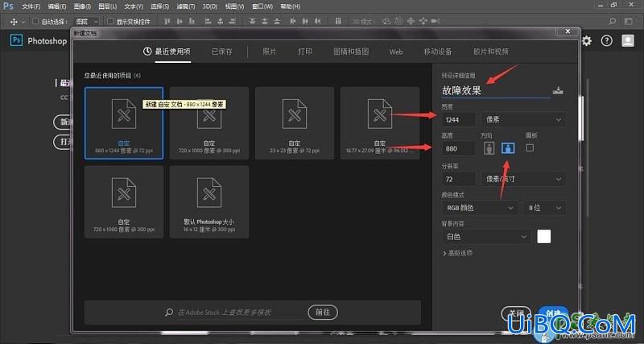This screenshot has width=644, height=344.
Task: Click the distribute top edges icon
Action: 253,22
